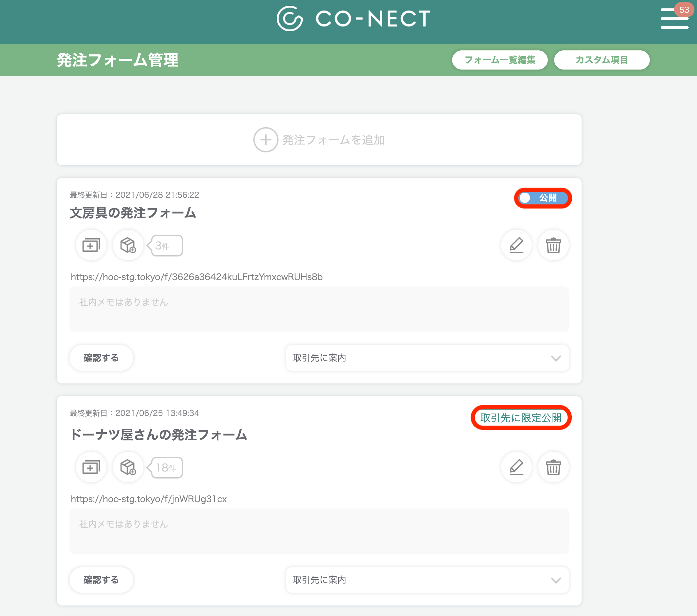The width and height of the screenshot is (697, 616).
Task: Edit ドーナツ屋さんの発注フォーム with pencil icon
Action: 516,467
